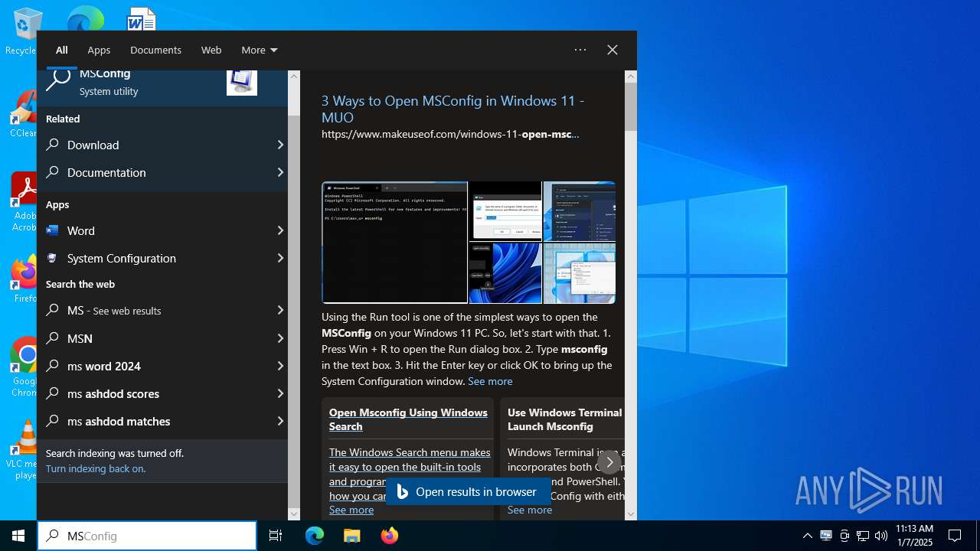
Task: Click the Word app icon in results
Action: pyautogui.click(x=52, y=230)
